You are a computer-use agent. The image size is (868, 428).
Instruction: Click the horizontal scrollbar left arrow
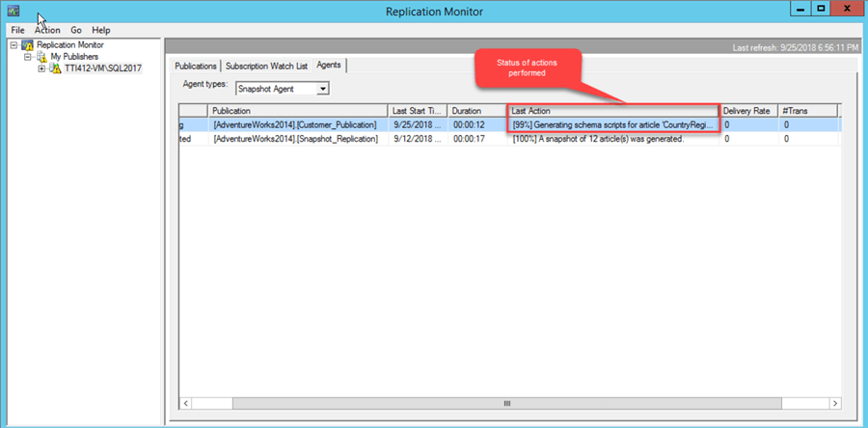click(186, 403)
